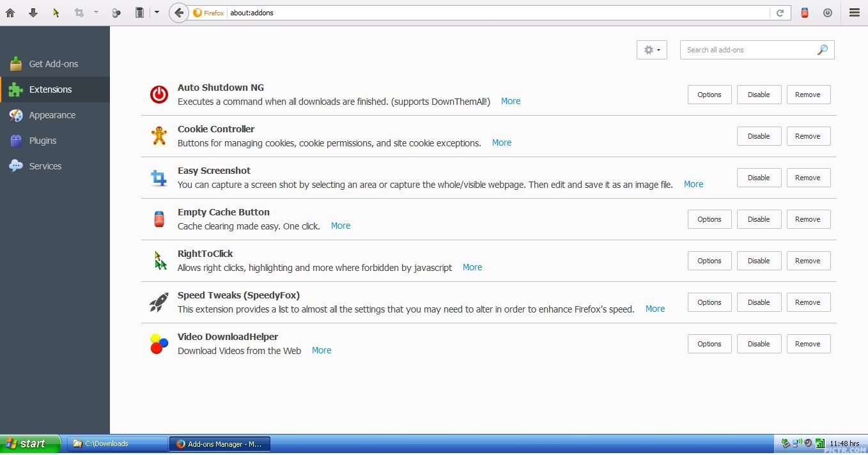
Task: Remove Empty Cache Button extension
Action: (808, 219)
